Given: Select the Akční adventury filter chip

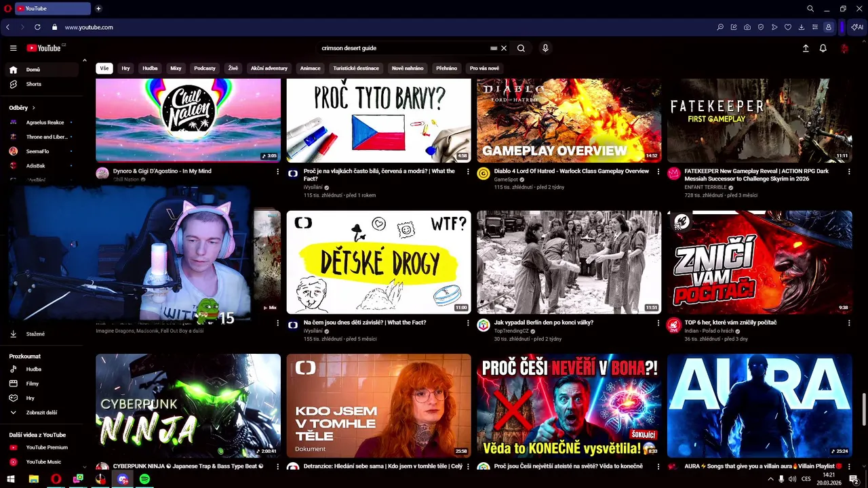Looking at the screenshot, I should point(269,68).
